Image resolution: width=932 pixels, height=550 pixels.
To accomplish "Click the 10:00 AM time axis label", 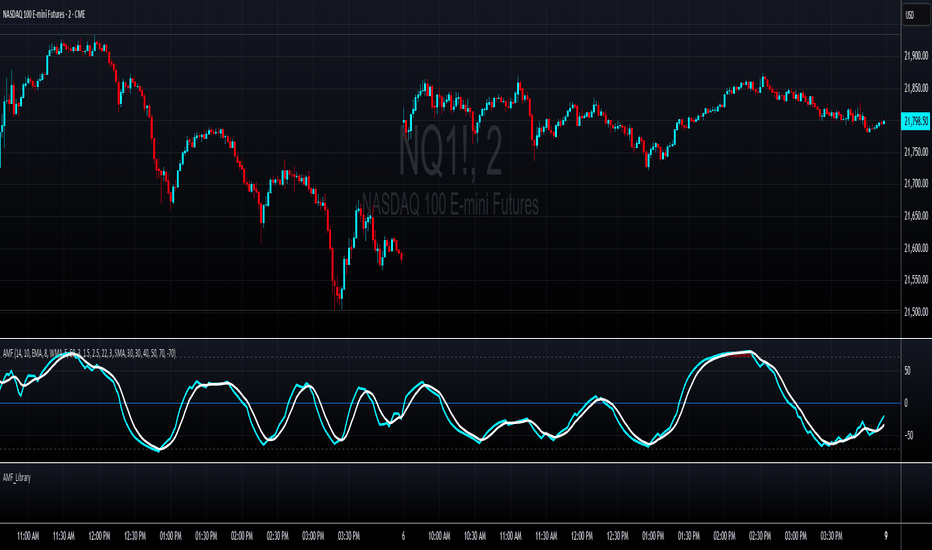I will (439, 536).
